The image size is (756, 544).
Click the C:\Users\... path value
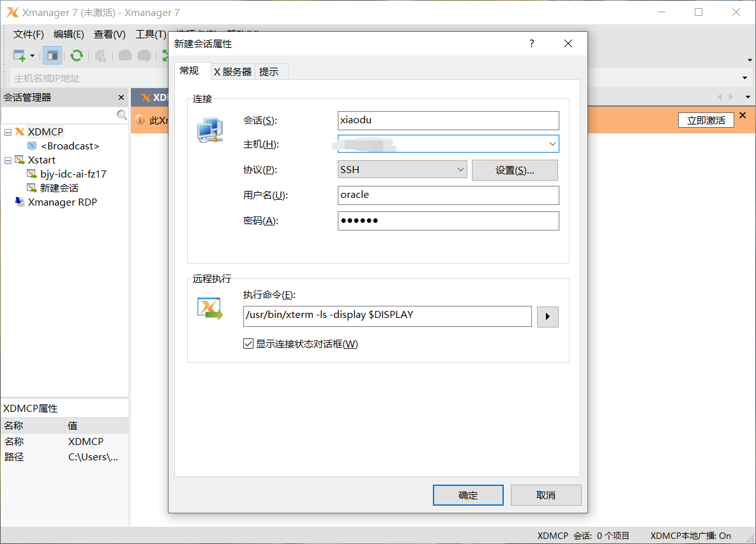click(x=93, y=457)
